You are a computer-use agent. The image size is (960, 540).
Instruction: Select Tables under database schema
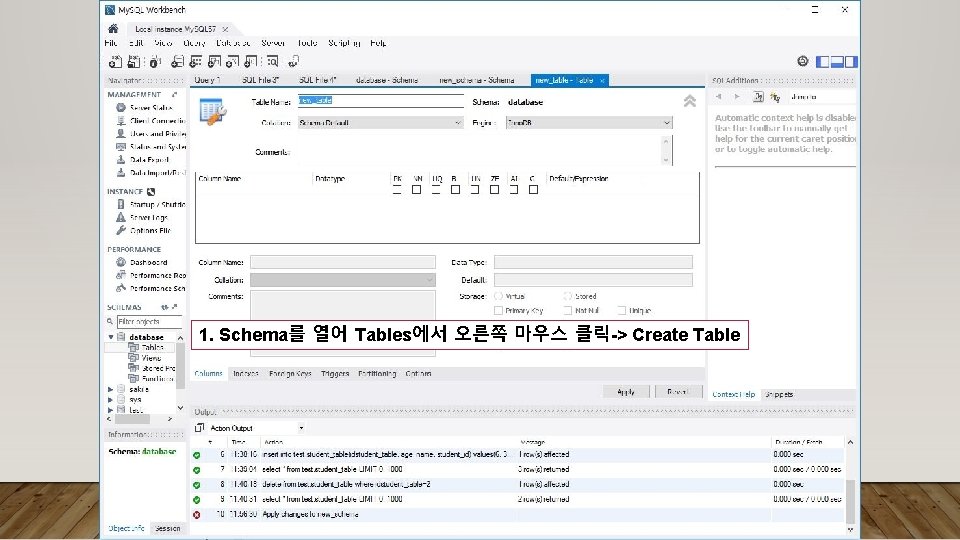[x=152, y=347]
